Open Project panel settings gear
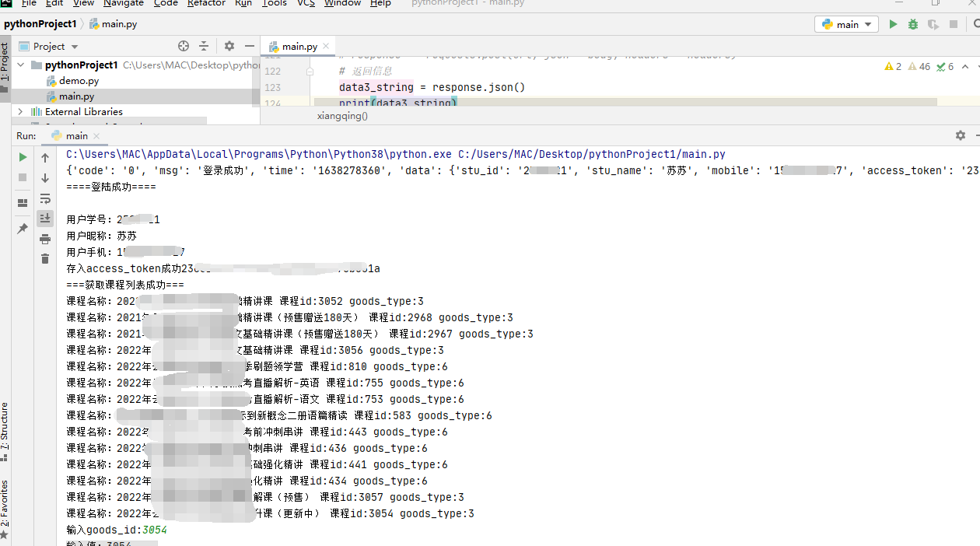The height and width of the screenshot is (546, 980). [229, 46]
